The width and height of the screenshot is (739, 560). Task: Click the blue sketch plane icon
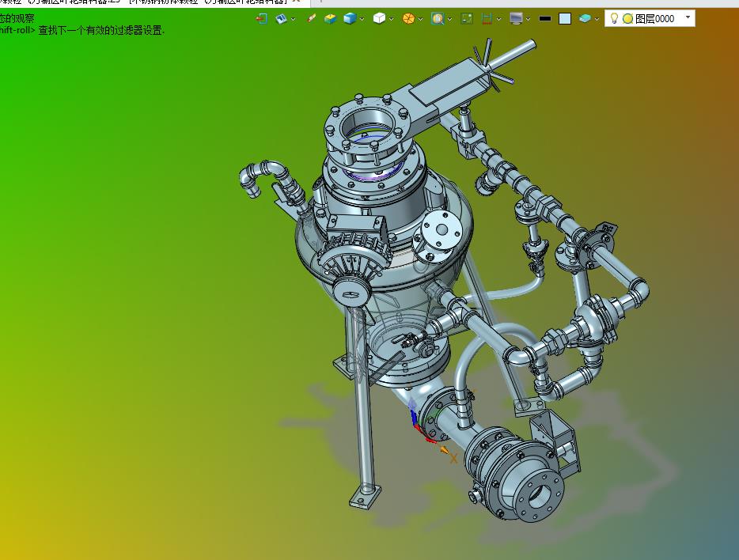(x=281, y=18)
